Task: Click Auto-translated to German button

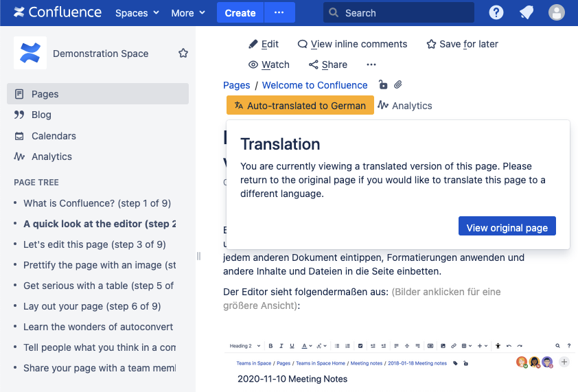Action: (300, 106)
